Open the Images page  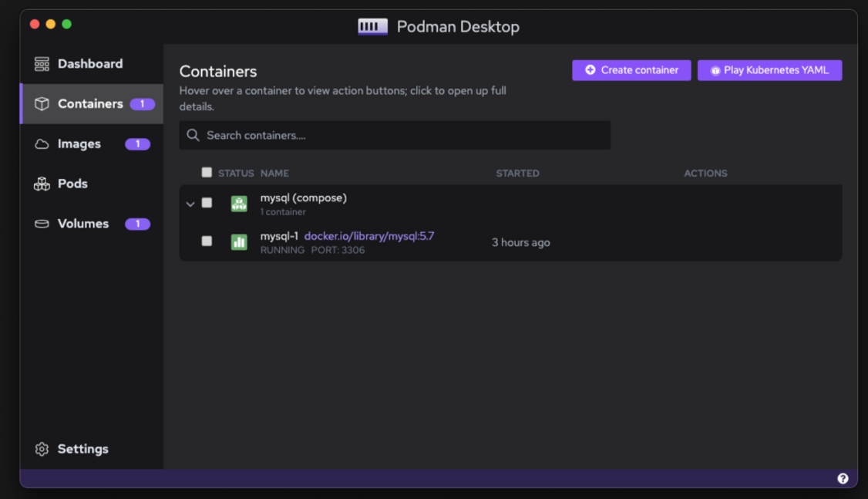[91, 144]
